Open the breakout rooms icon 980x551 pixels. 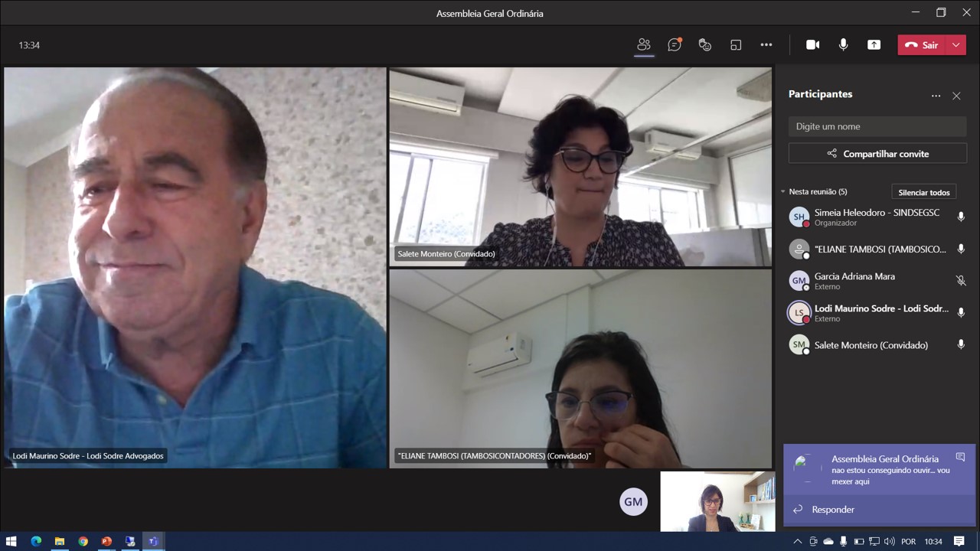(x=736, y=45)
